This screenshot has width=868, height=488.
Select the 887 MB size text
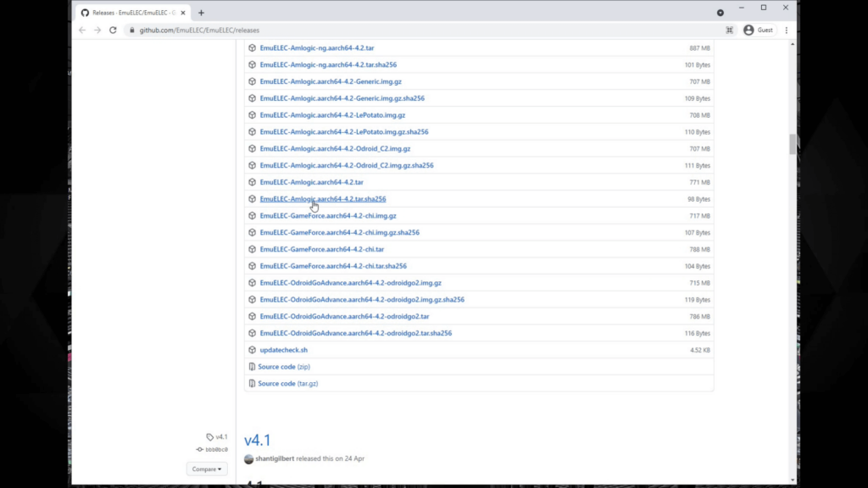699,48
